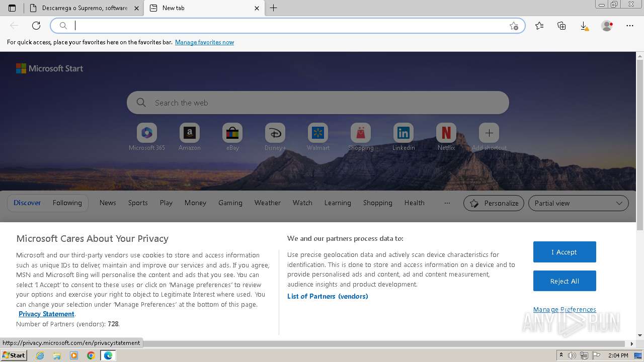
Task: Refresh the current page
Action: (36, 26)
